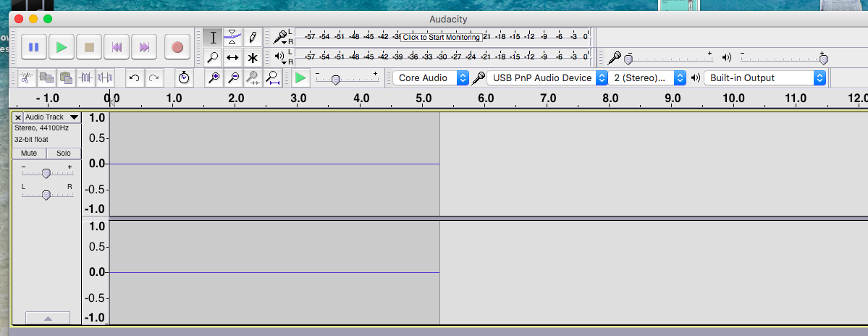Click the Cut scissors icon
This screenshot has width=868, height=336.
tap(27, 78)
